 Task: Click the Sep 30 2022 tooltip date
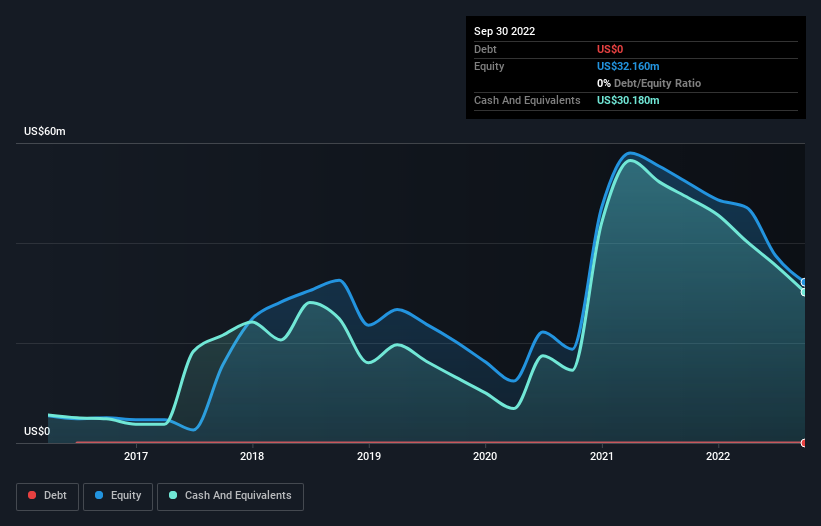pos(504,31)
